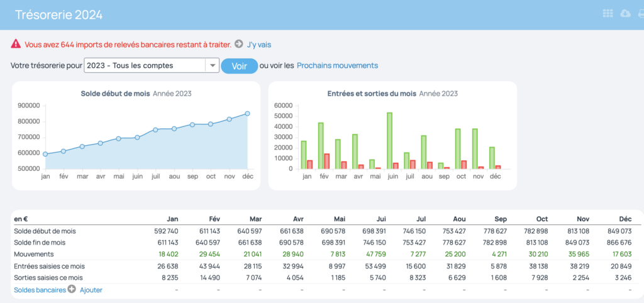Click the plus icon next to Soldes bancaires
Viewport: 644px width, 303px height.
coord(72,289)
